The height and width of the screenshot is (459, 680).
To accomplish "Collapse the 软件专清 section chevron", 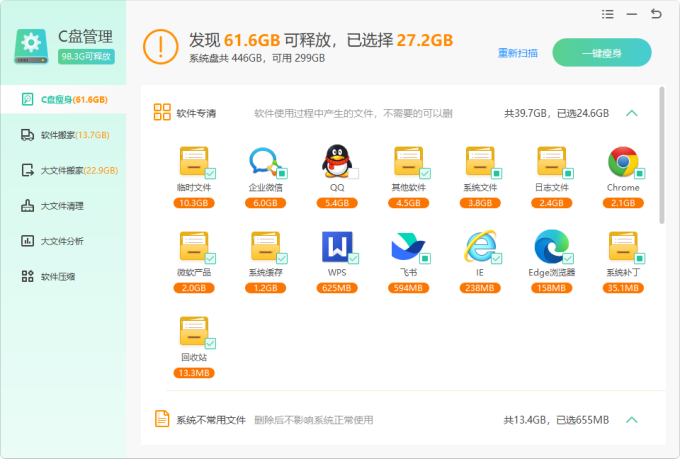I will coord(631,113).
